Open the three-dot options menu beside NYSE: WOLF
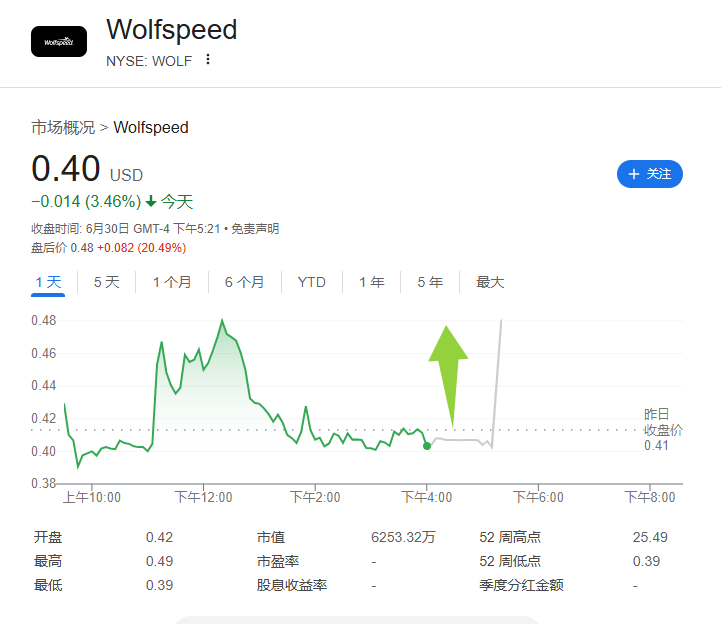Viewport: 721px width, 624px height. (x=208, y=59)
